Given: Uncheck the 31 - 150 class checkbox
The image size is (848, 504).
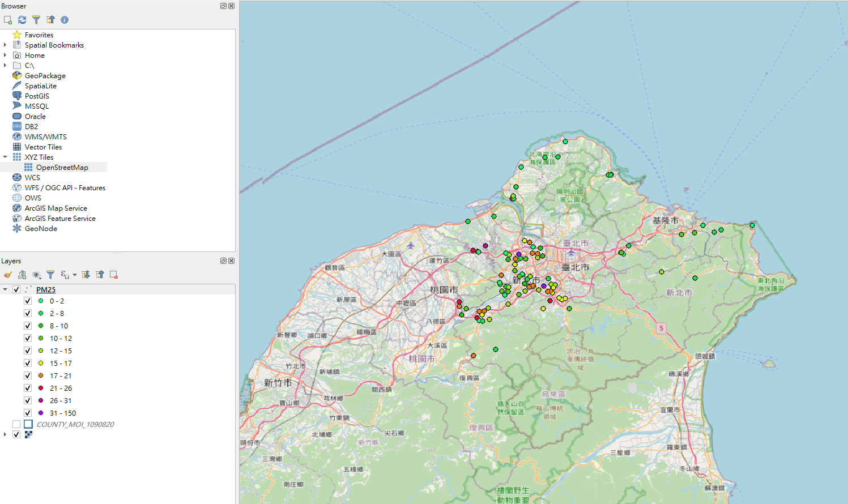Looking at the screenshot, I should tap(28, 413).
